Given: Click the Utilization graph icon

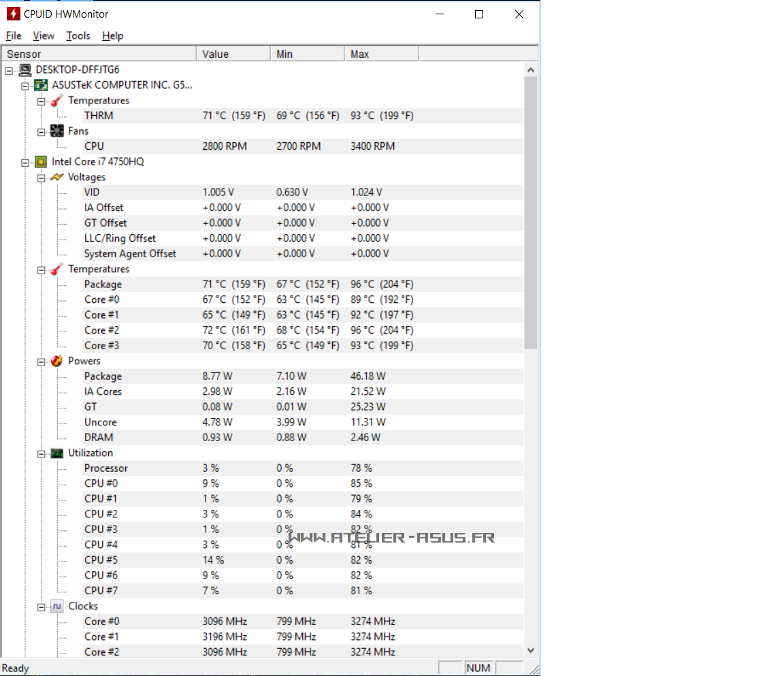Looking at the screenshot, I should point(57,453).
